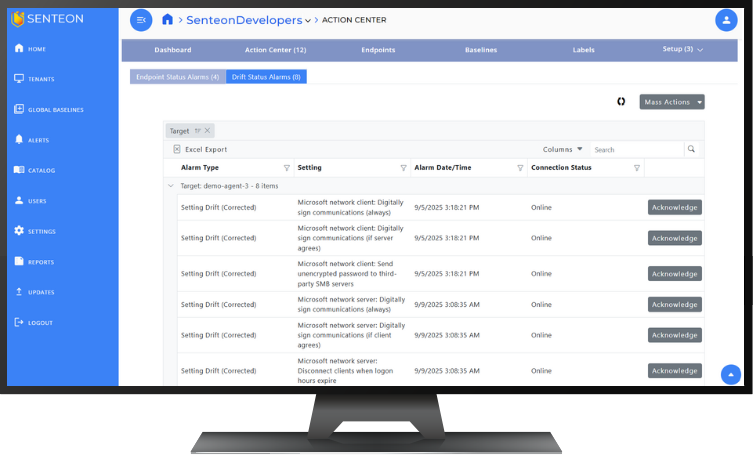The height and width of the screenshot is (455, 753).
Task: Open the Catalog sidebar item
Action: click(19, 171)
